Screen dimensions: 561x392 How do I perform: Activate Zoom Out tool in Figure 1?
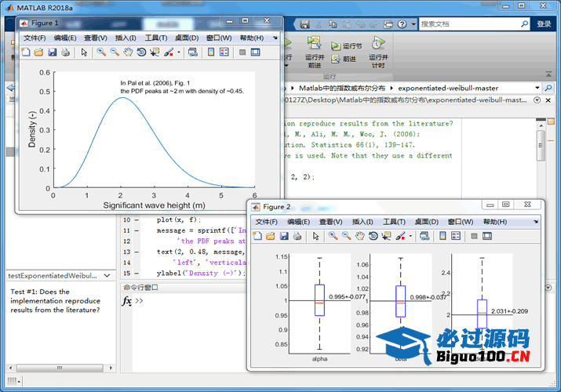[115, 53]
